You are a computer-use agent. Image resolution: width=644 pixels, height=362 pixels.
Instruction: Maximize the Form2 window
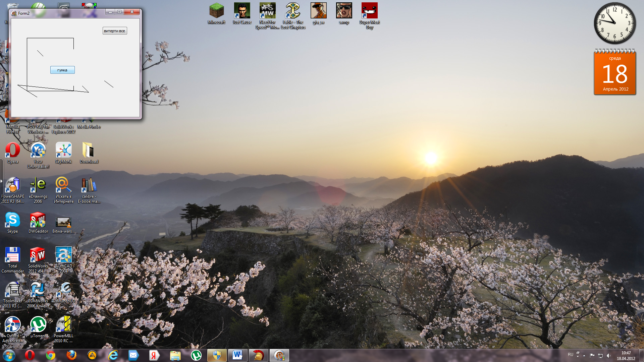[119, 12]
